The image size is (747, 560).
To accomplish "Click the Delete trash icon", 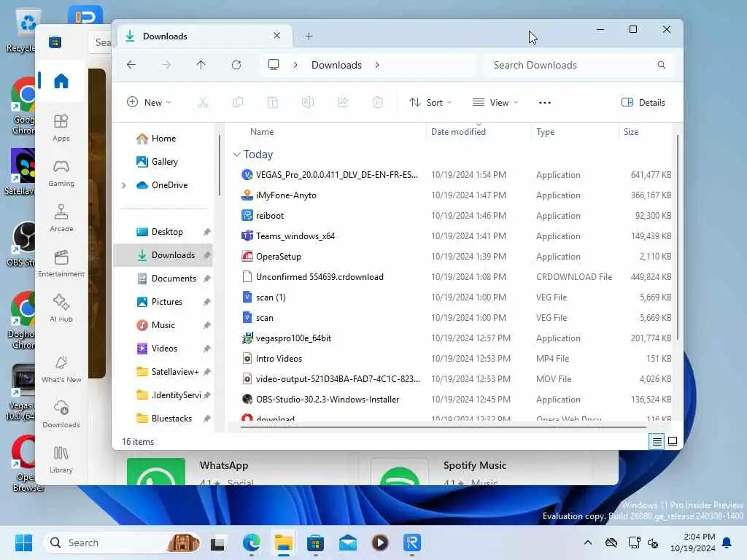I will point(378,102).
